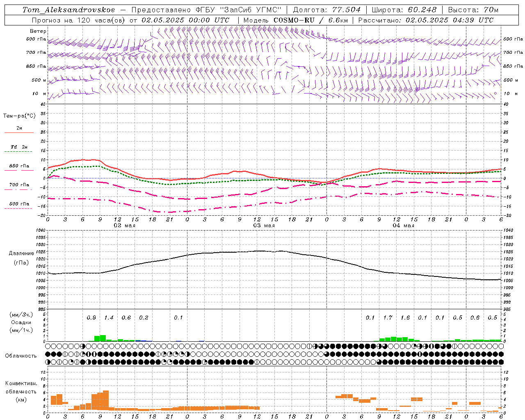
Task: Click the 500 м wind level label on left
Action: [39, 80]
